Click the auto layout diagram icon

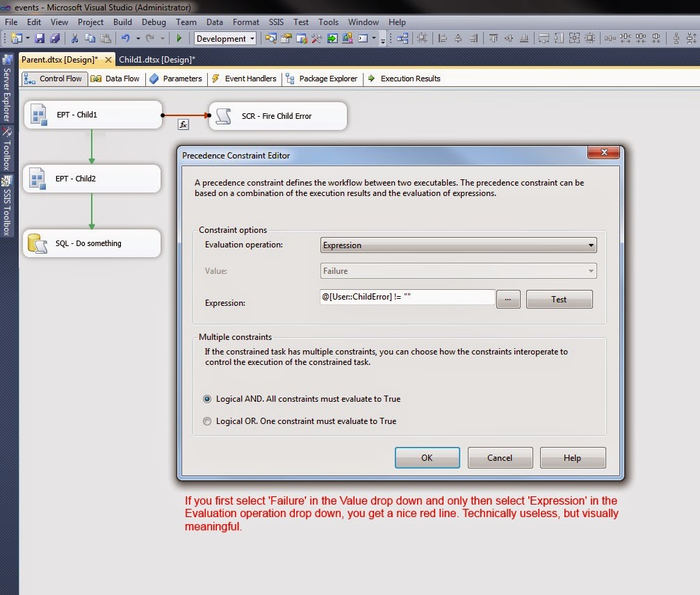pyautogui.click(x=402, y=38)
